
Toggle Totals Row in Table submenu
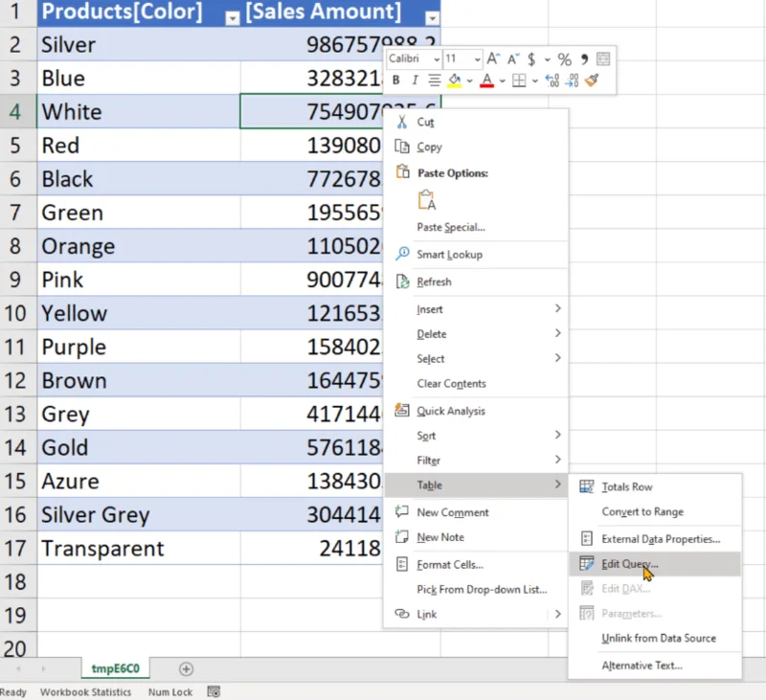(655, 487)
